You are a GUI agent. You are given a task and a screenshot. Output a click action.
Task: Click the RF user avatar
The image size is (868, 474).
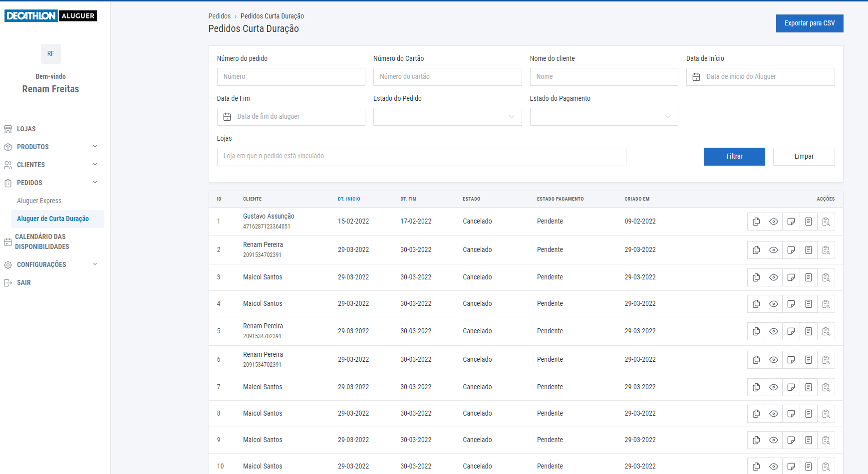pos(50,54)
